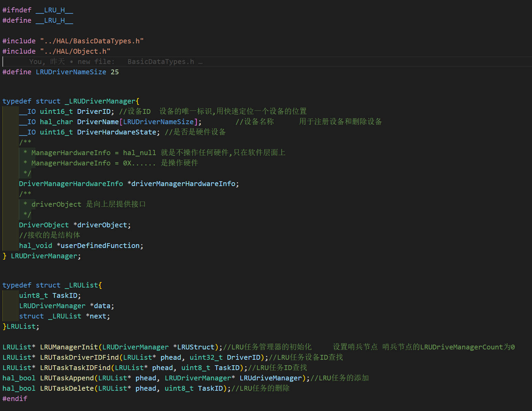Screen dimensions: 532x411
Task: Click the _LRUList struct name in typedef
Action: pos(82,285)
